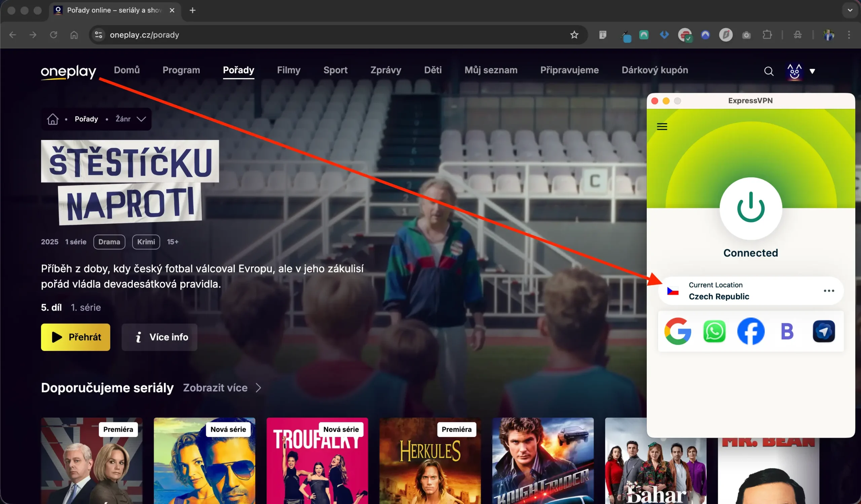Screen dimensions: 861x504
Task: Open the ExpressVPN hamburger menu
Action: point(662,127)
